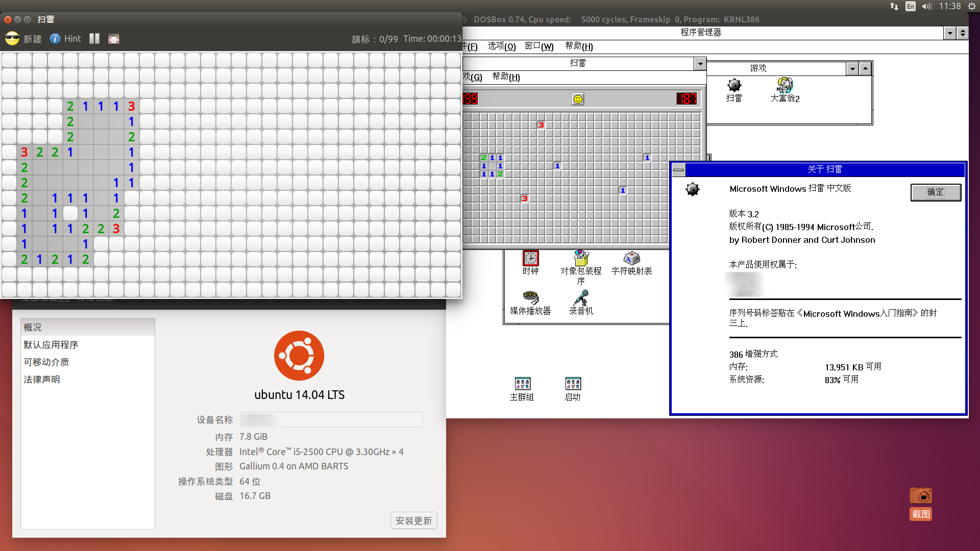The image size is (980, 551).
Task: Open 帮助(H) menu in Windows 扫雷
Action: 506,77
